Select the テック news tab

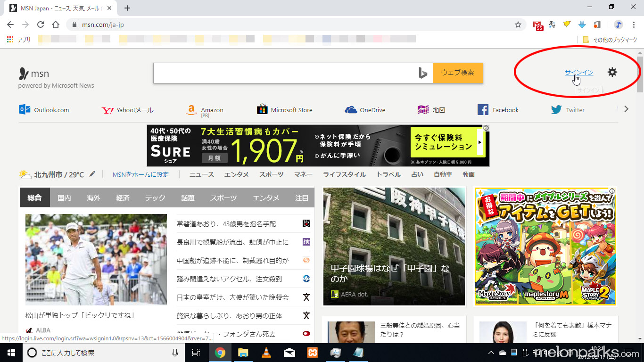point(155,198)
